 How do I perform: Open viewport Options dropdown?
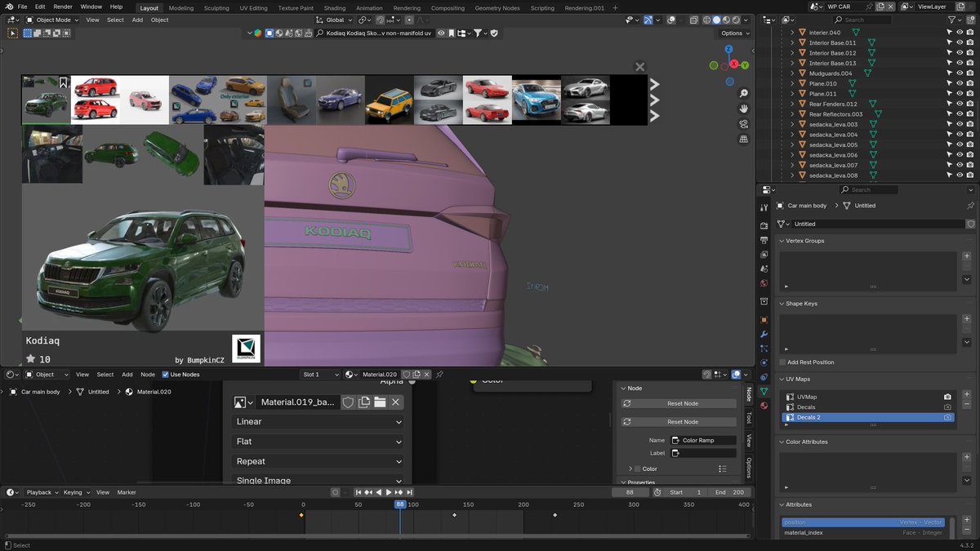tap(733, 33)
